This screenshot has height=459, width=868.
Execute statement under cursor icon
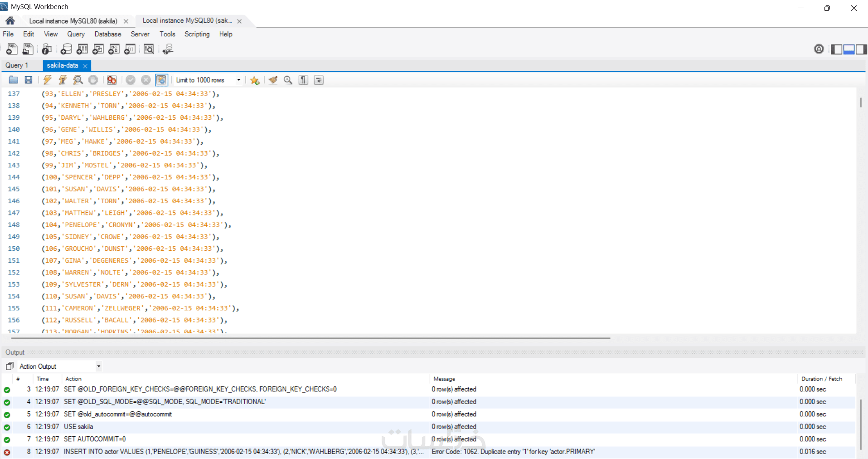63,80
